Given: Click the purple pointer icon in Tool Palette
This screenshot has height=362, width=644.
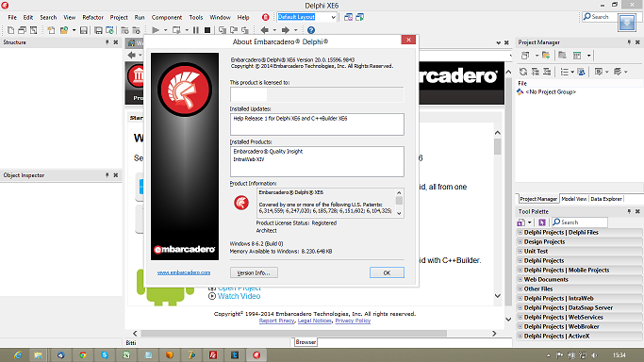Looking at the screenshot, I should coord(542,222).
